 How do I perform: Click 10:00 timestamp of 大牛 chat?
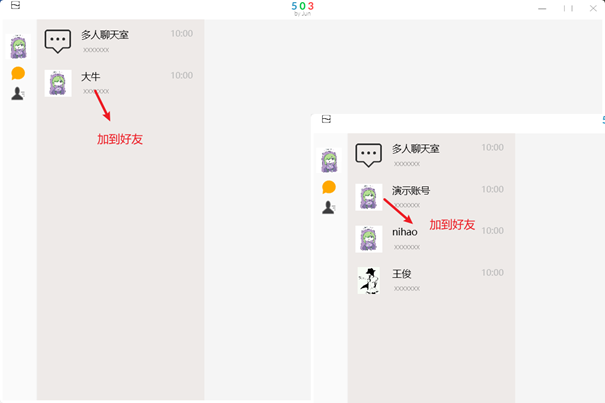pyautogui.click(x=182, y=75)
